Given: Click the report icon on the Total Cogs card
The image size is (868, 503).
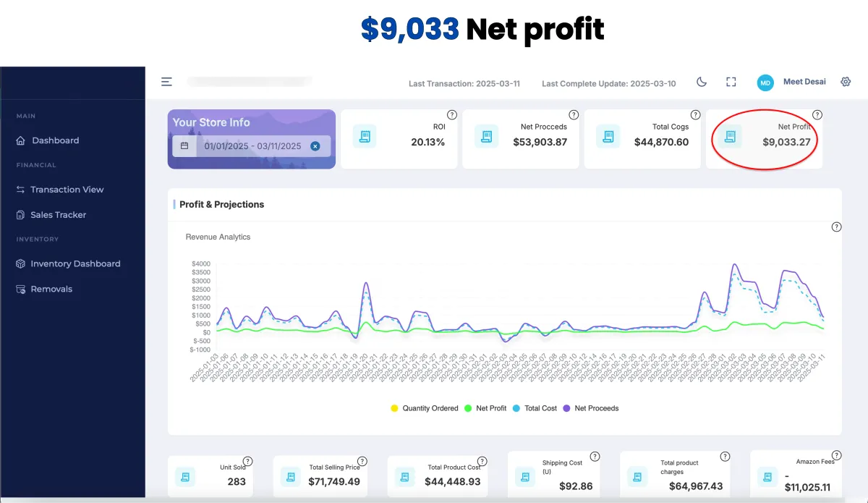Looking at the screenshot, I should coord(608,136).
